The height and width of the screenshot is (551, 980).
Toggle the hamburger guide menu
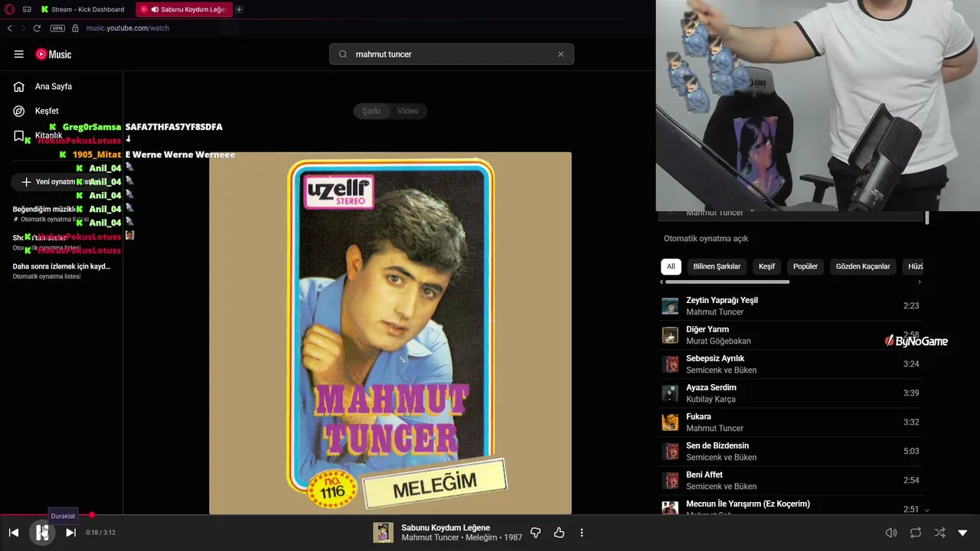[18, 54]
